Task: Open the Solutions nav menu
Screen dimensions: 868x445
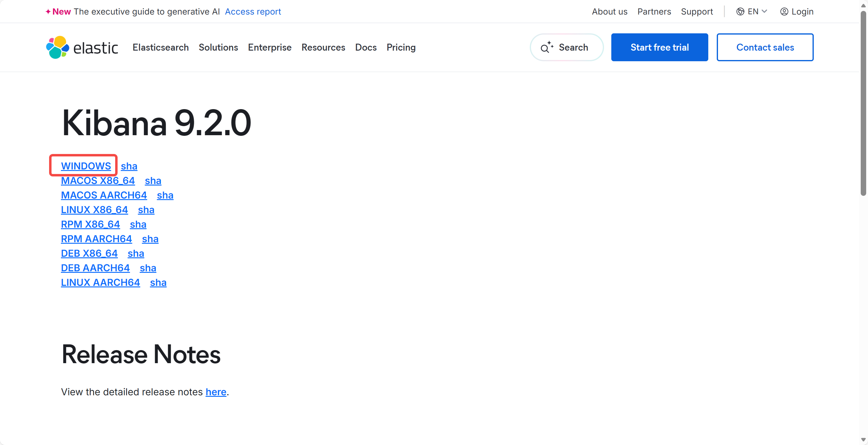Action: coord(218,48)
